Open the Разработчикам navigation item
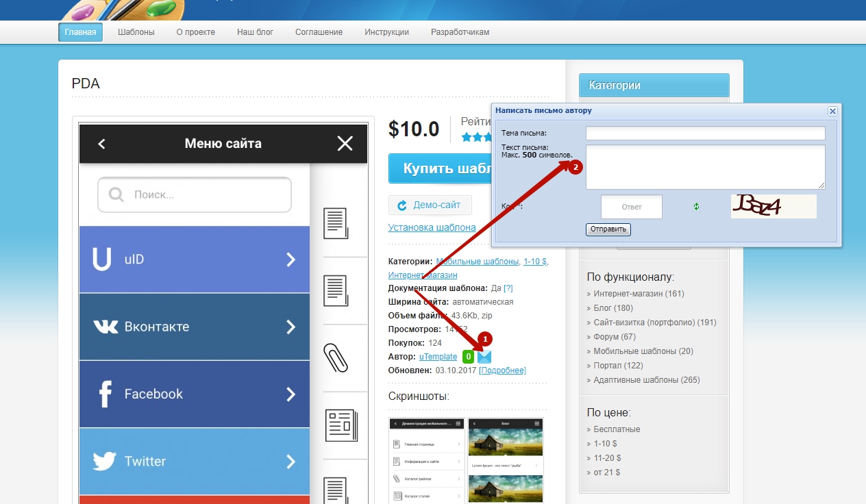 pos(460,32)
